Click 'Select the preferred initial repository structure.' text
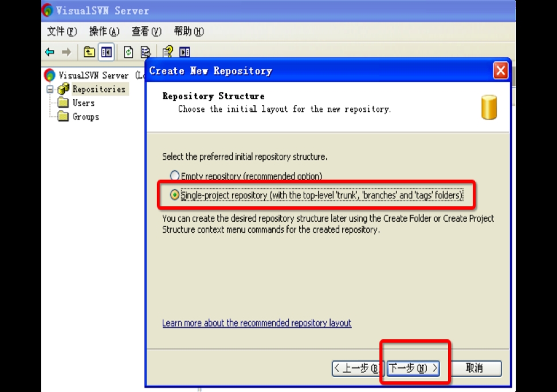557x392 pixels. tap(245, 156)
